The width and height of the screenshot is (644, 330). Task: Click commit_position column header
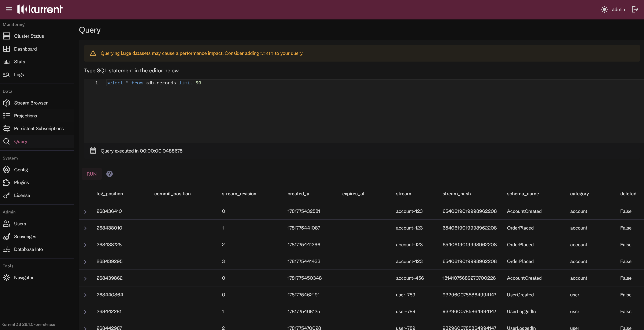pos(172,194)
